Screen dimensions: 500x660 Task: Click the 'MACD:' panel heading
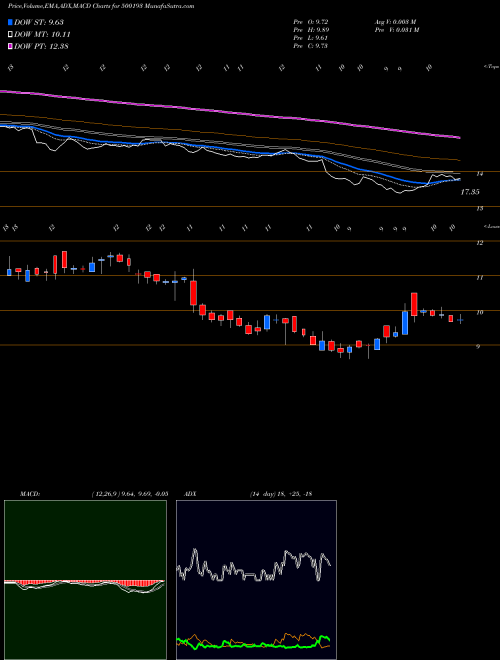30,494
